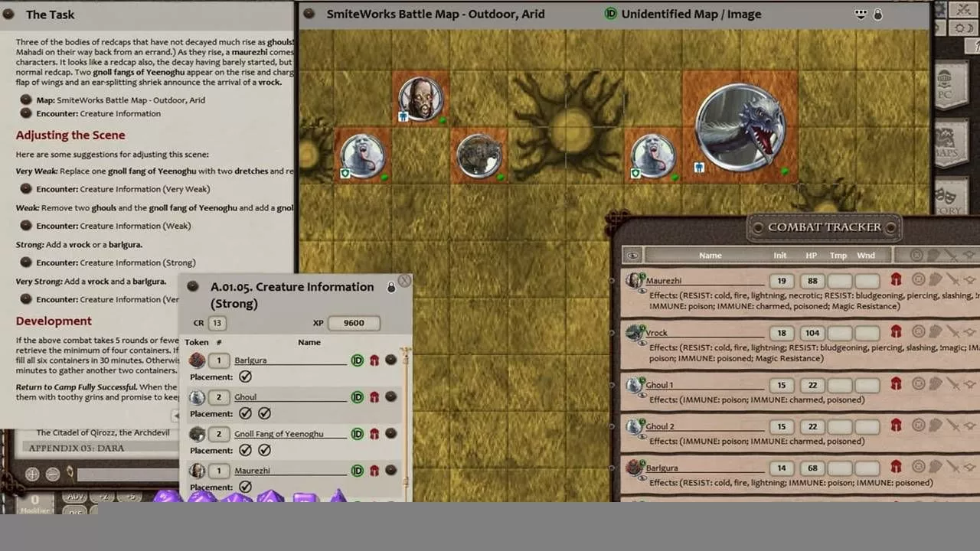Click the red helmet icon on Ghoul encounter row
This screenshot has height=551, width=980.
tap(374, 396)
